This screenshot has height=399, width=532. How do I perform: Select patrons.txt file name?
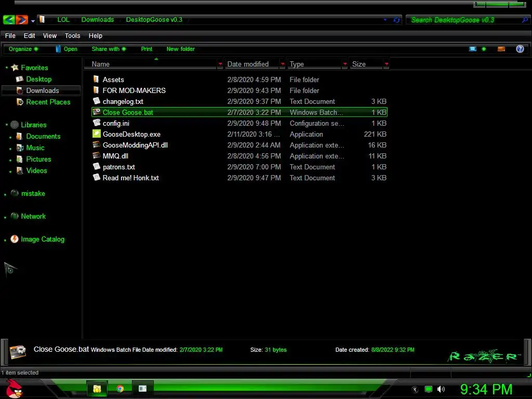tap(119, 167)
